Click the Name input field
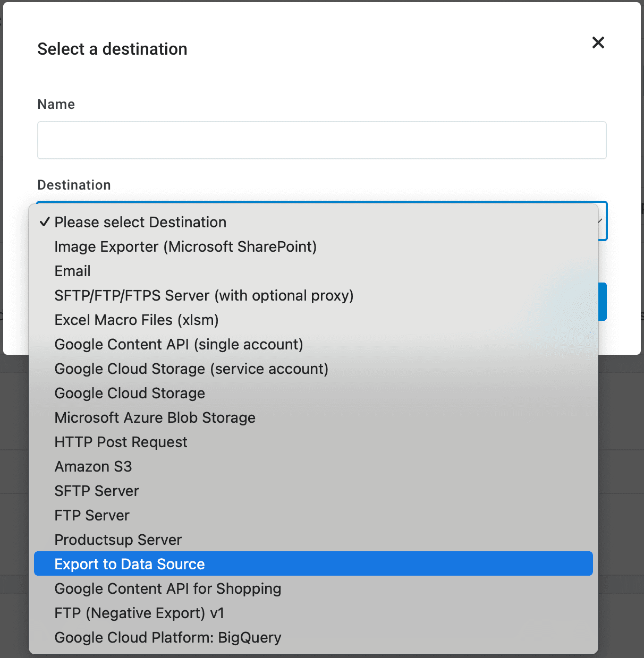644x658 pixels. coord(321,140)
